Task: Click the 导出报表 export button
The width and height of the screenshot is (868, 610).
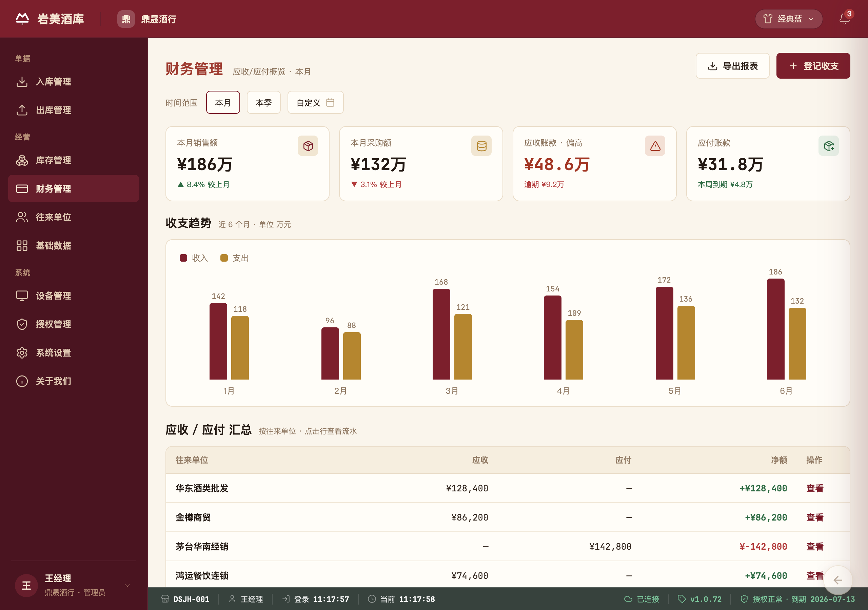Action: tap(732, 66)
